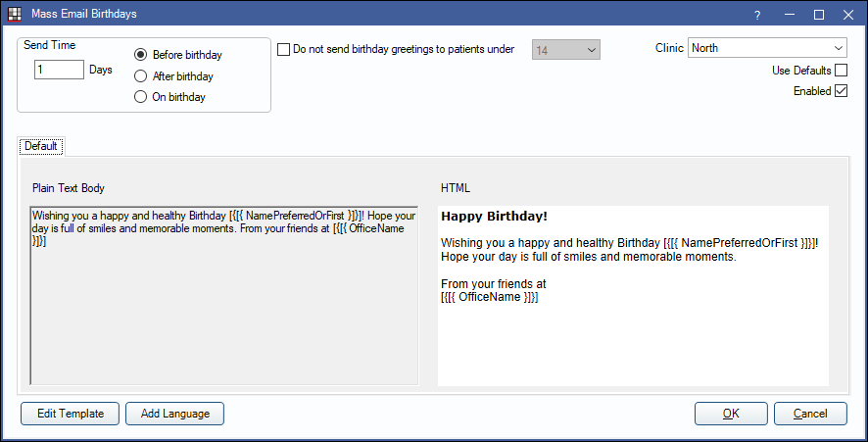Select the Before birthday radio option
Screen dimensions: 868x442
coord(141,55)
